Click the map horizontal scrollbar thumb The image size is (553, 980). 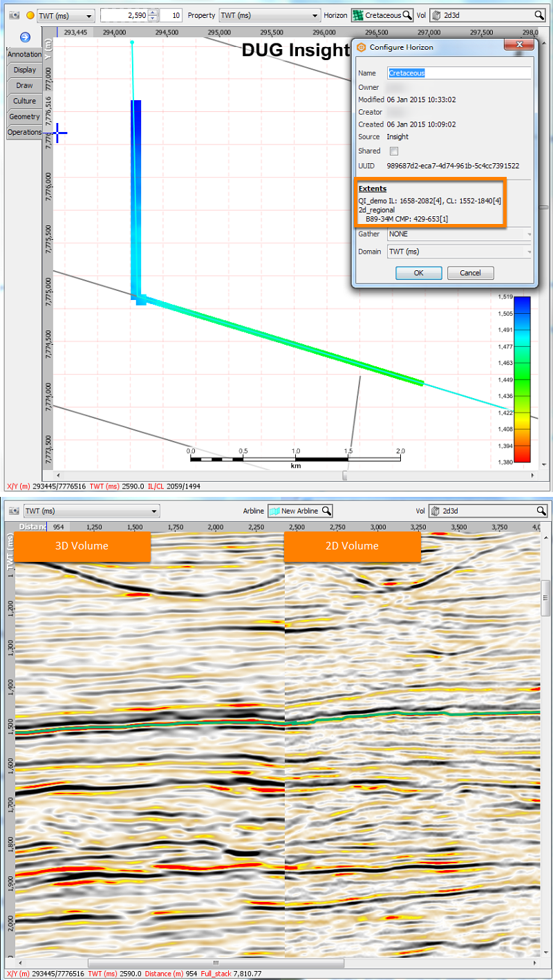click(345, 475)
